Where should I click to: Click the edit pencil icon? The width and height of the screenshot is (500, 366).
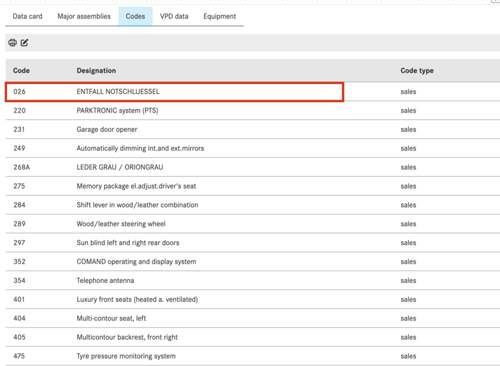[x=25, y=43]
